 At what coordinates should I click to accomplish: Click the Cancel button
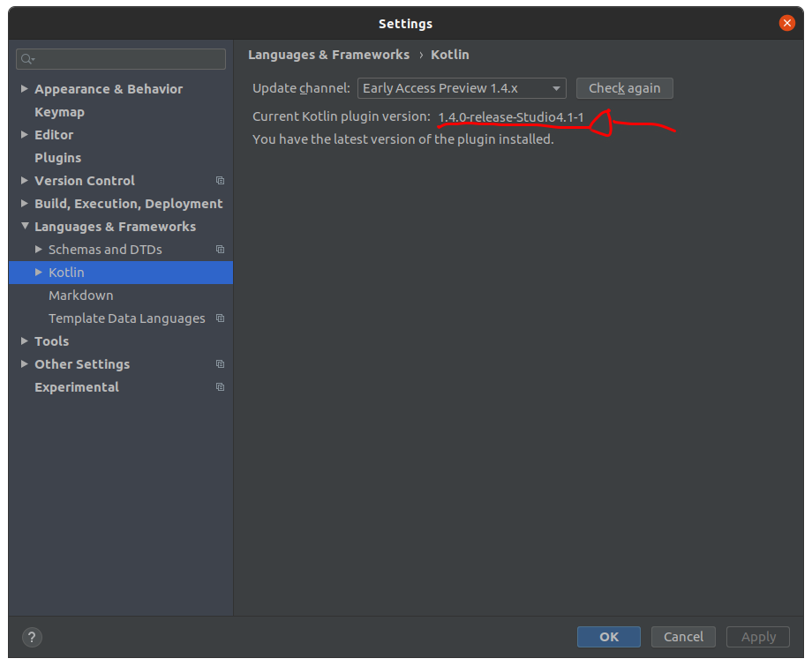coord(683,637)
